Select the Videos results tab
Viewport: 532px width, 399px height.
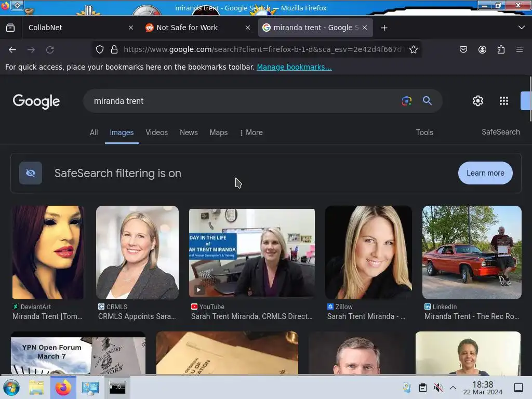click(157, 132)
